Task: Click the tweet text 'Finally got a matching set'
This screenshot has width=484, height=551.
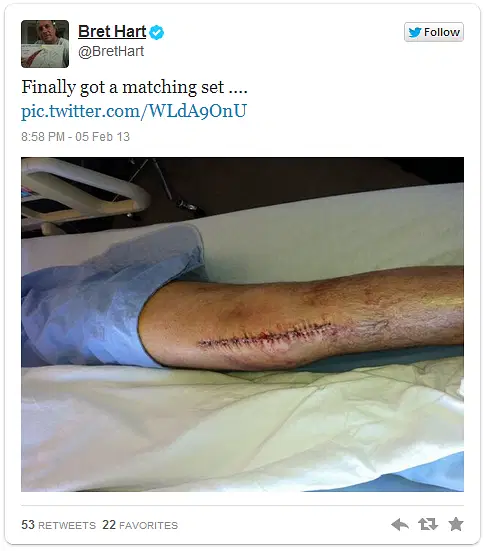Action: (x=123, y=87)
